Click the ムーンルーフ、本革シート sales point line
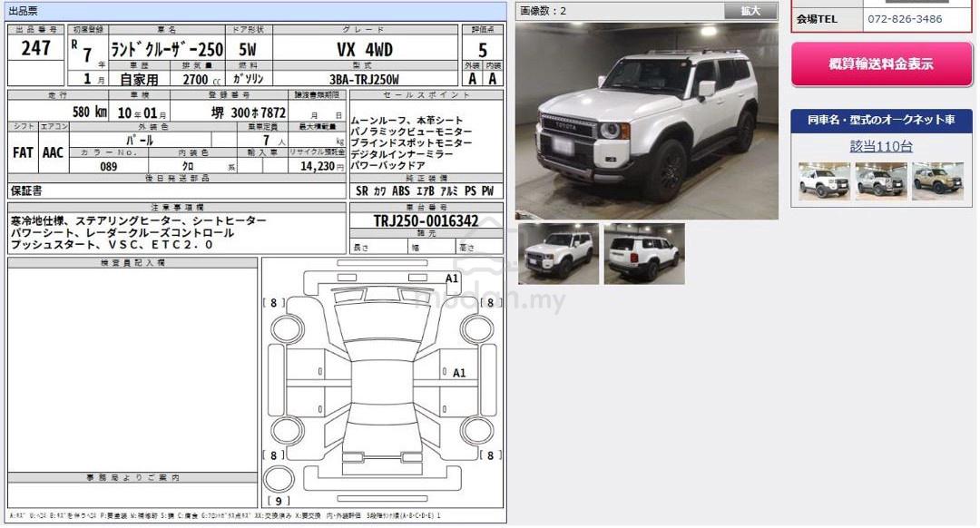 coord(407,120)
